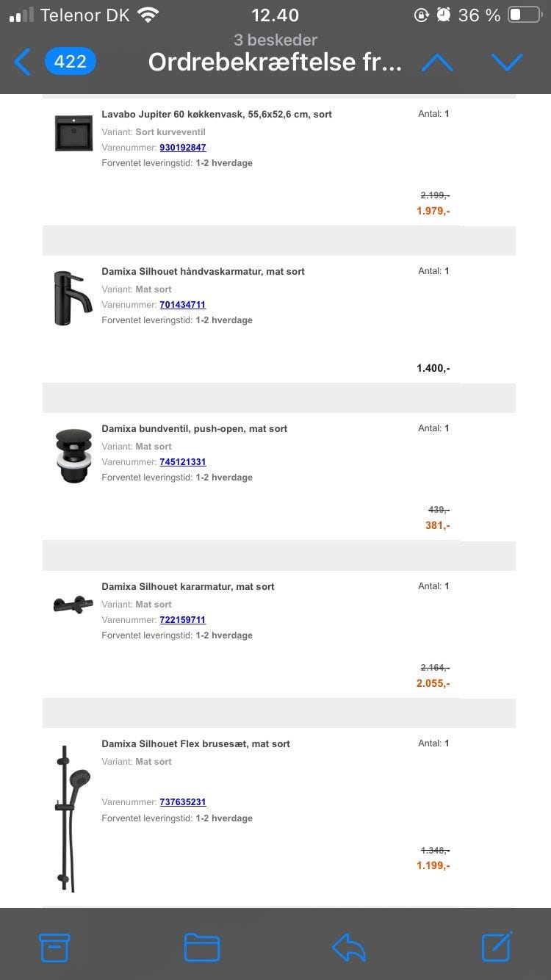Open item number 701434711 link
The width and height of the screenshot is (551, 980).
pyautogui.click(x=183, y=305)
